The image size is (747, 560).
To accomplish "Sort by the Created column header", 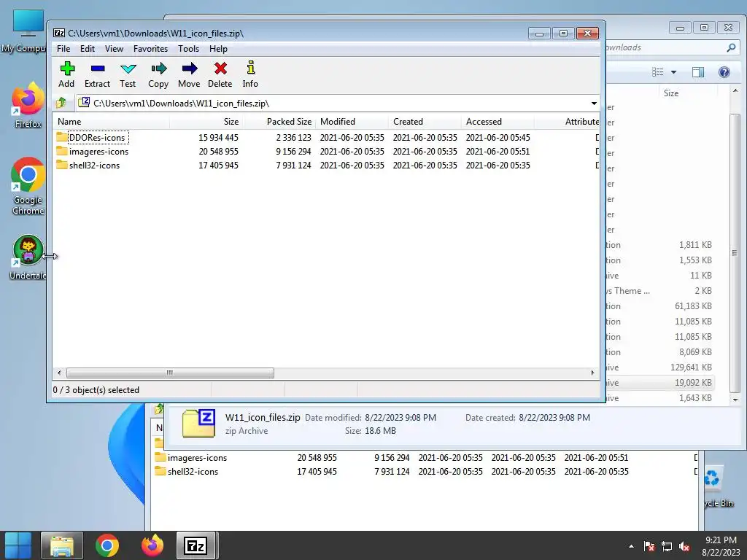I will (425, 122).
